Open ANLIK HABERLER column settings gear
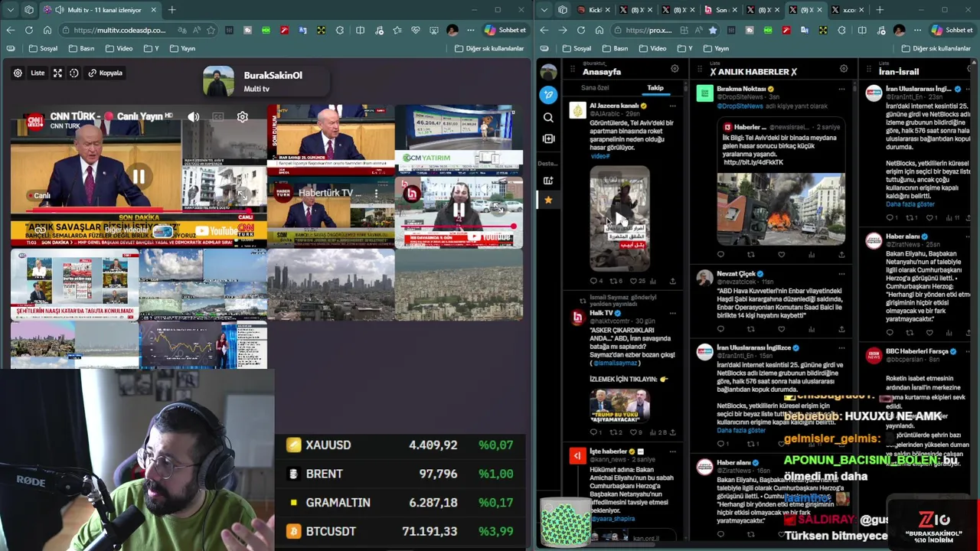This screenshot has height=551, width=980. point(843,69)
